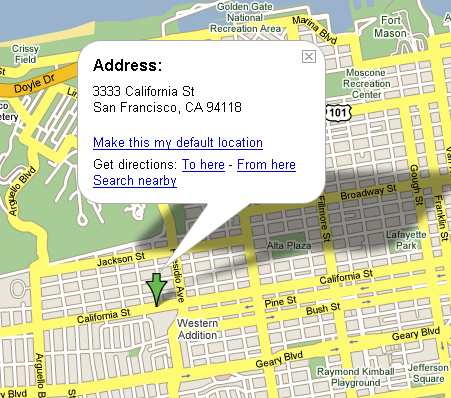The height and width of the screenshot is (398, 451).
Task: Click 'Golden Gate National Recreation Area' label
Action: click(245, 18)
